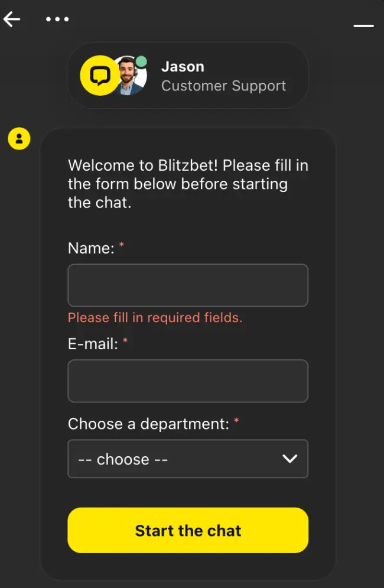Click the yellow user profile icon beside the form
Screen dimensions: 384x588
[19, 138]
